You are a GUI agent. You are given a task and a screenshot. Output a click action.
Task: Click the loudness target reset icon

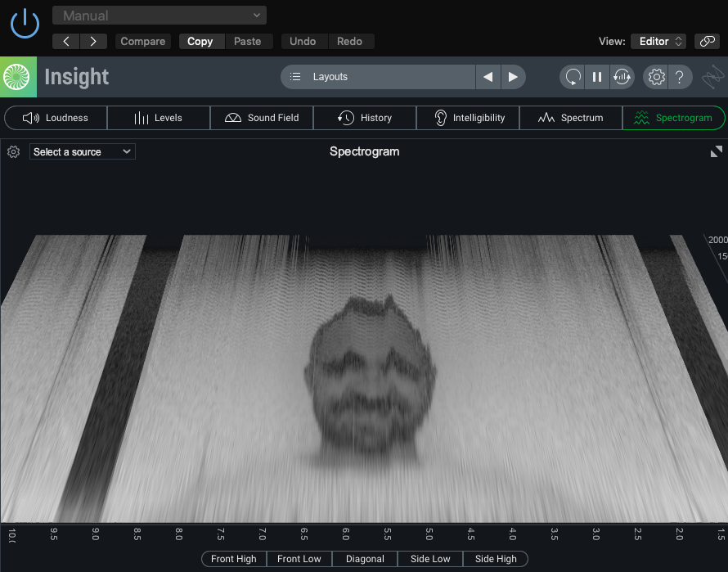(622, 77)
